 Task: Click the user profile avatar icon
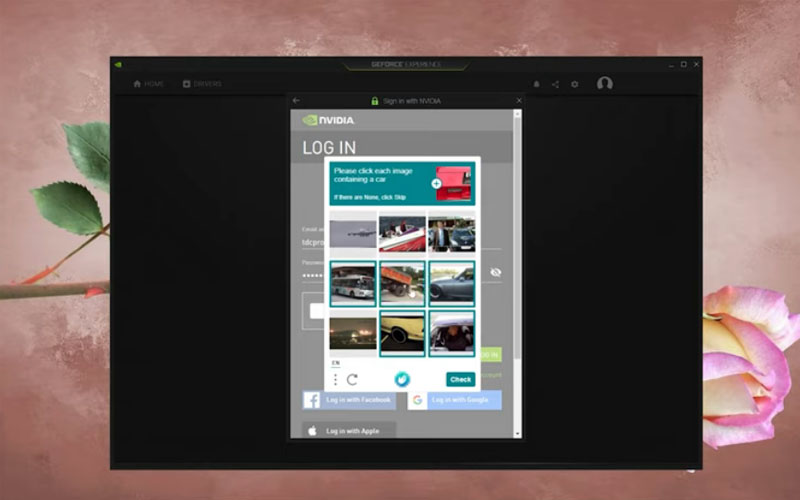605,83
